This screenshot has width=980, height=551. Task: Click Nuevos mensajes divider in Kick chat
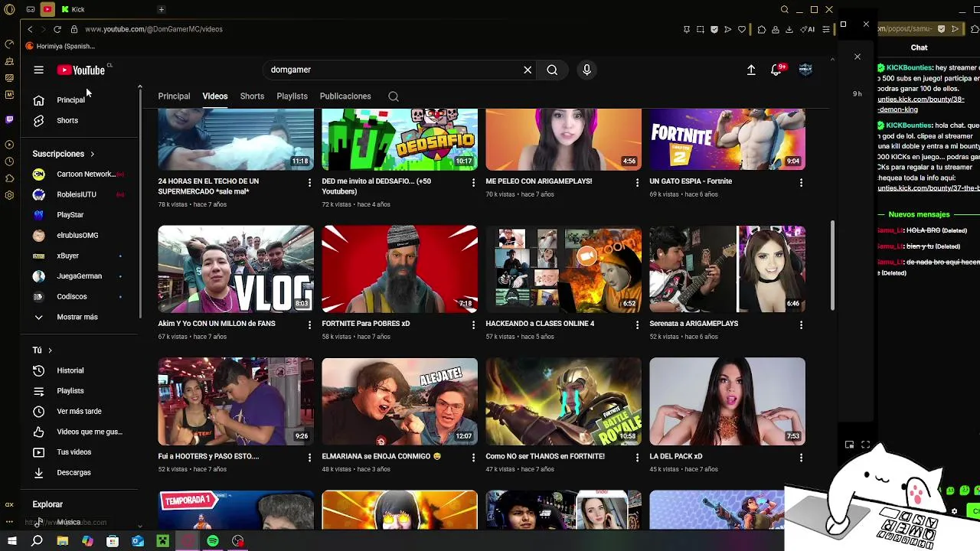919,214
